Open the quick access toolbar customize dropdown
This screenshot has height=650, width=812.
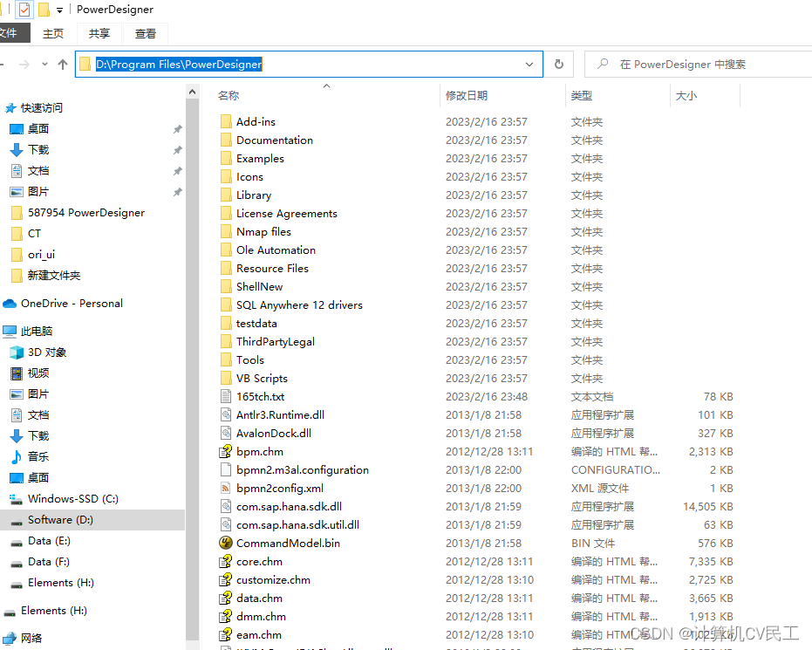coord(59,10)
